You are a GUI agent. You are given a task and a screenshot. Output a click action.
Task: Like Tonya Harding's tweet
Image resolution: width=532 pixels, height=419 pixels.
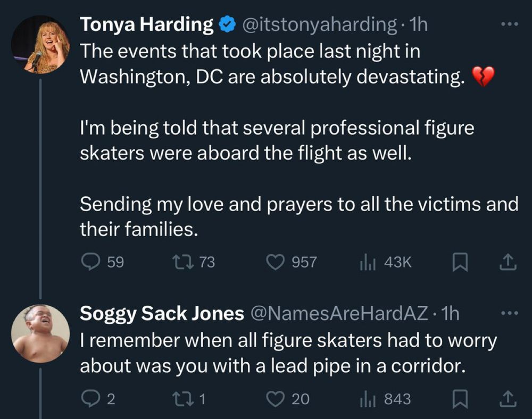click(275, 262)
